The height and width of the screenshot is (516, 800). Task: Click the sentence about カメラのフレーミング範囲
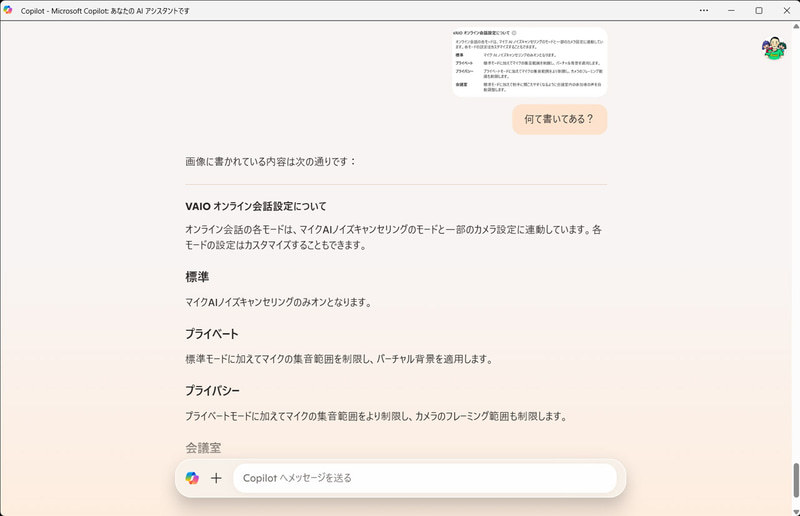click(x=376, y=416)
